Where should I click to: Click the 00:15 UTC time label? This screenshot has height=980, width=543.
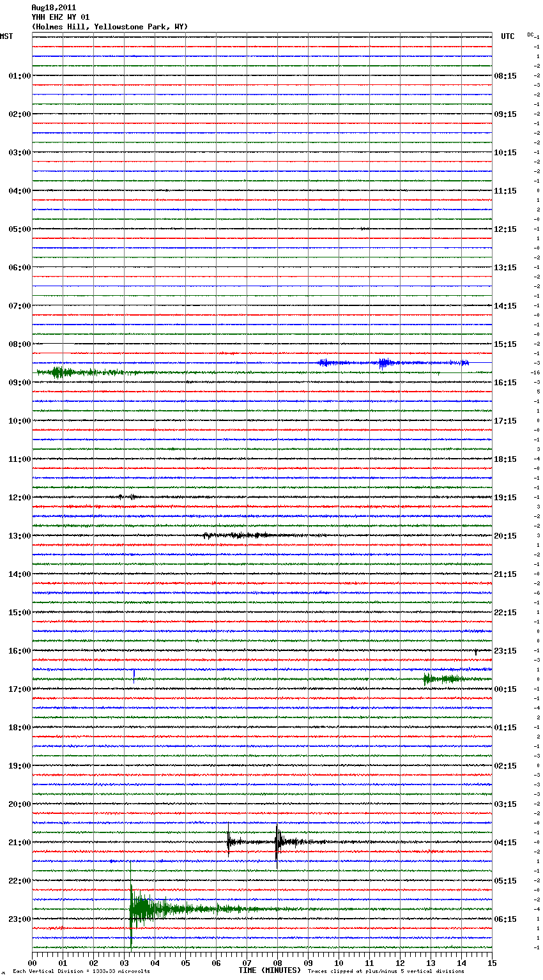click(505, 689)
